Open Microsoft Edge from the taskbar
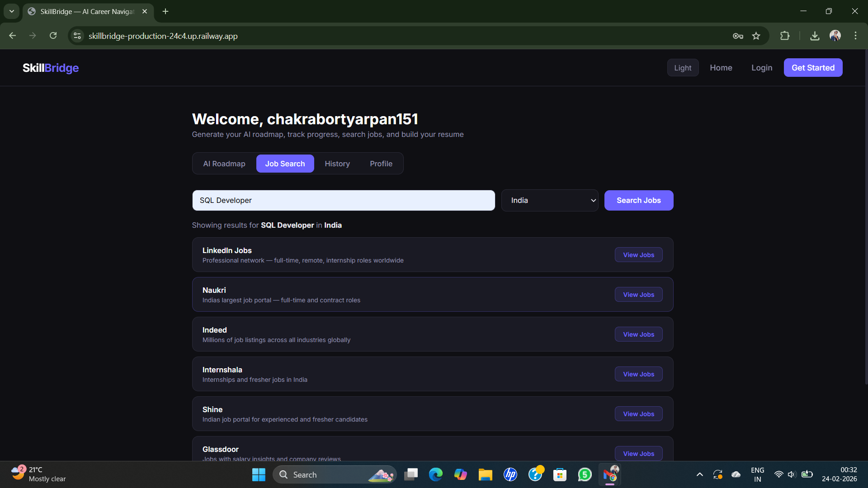 pyautogui.click(x=435, y=474)
